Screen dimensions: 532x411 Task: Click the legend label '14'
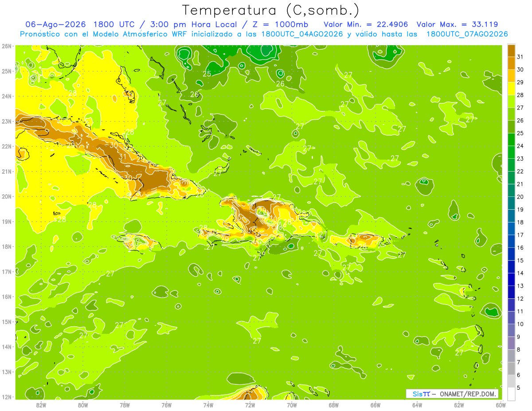click(x=520, y=273)
